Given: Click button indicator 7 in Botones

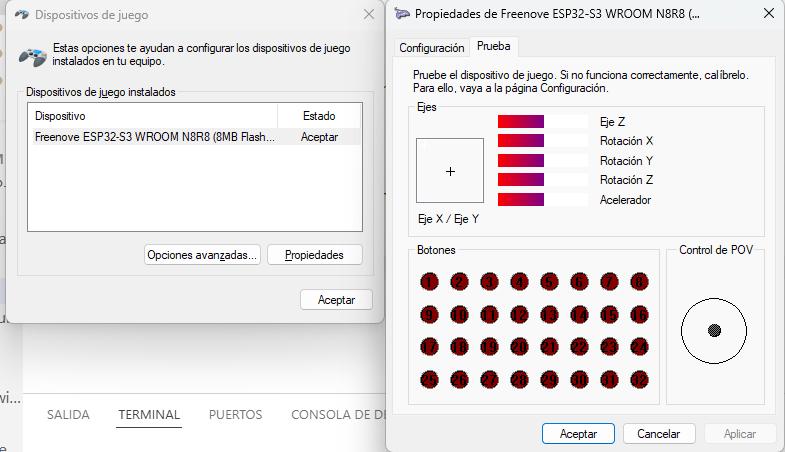Looking at the screenshot, I should [x=609, y=282].
